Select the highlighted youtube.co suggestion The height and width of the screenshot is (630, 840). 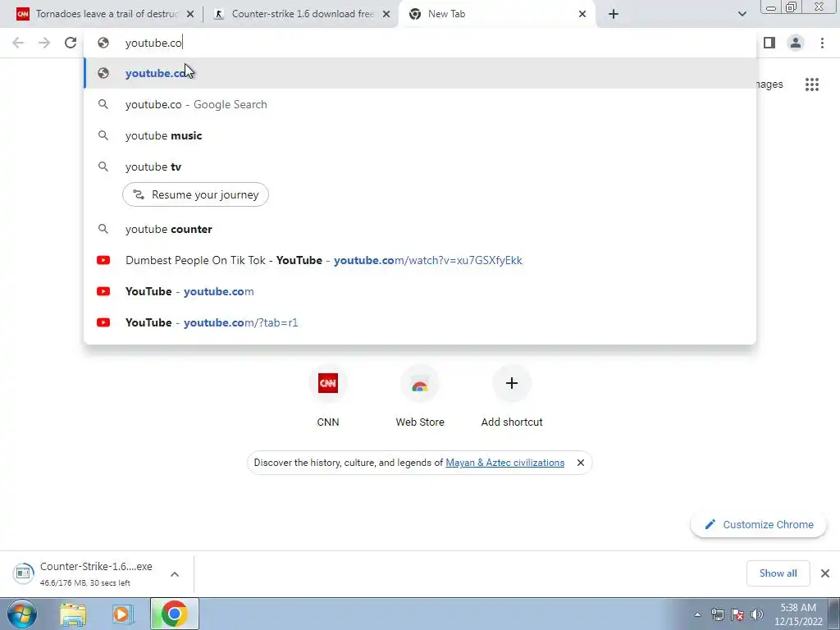[420, 73]
